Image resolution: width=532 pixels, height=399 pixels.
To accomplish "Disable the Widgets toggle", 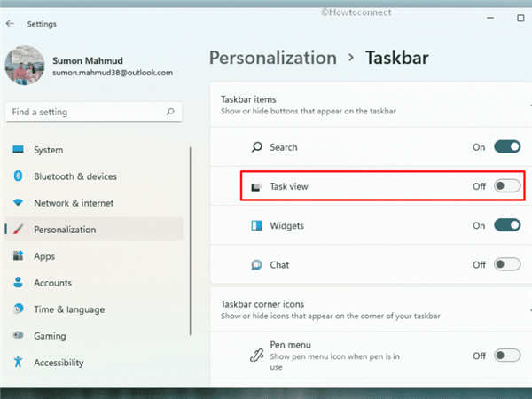I will [506, 226].
